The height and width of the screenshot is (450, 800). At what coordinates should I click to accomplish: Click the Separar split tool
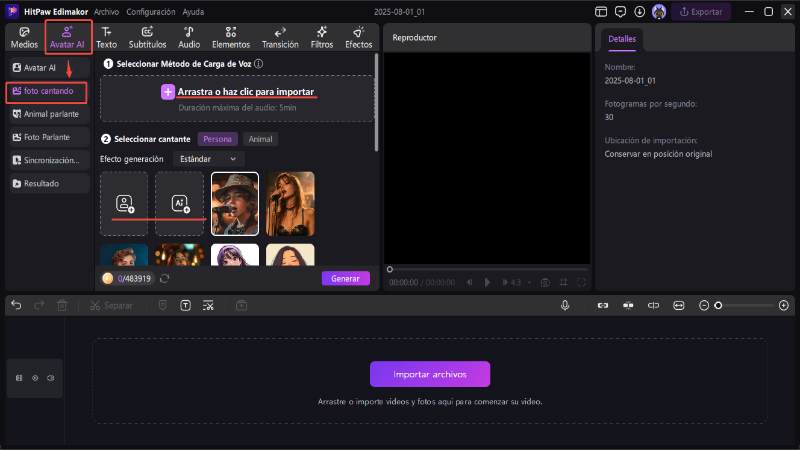click(x=111, y=306)
